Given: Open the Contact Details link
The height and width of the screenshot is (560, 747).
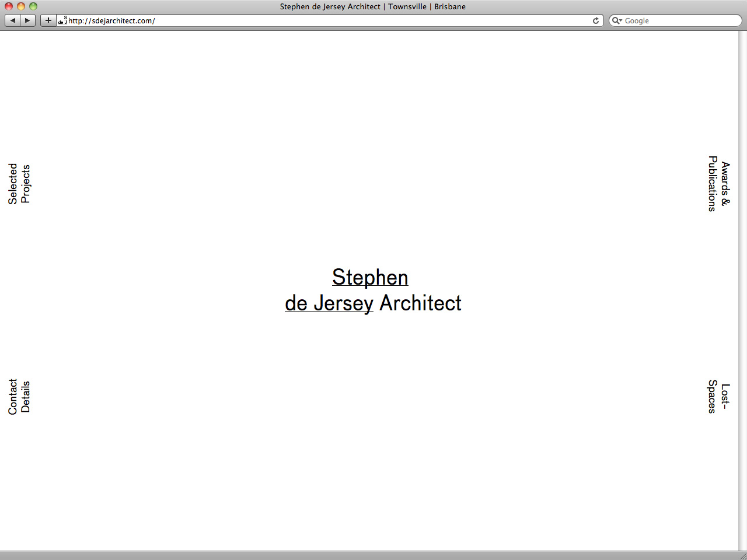Looking at the screenshot, I should tap(19, 397).
